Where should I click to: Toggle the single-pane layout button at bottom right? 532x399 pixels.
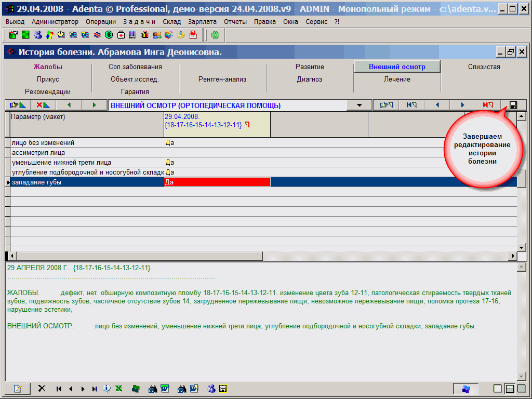click(x=498, y=389)
